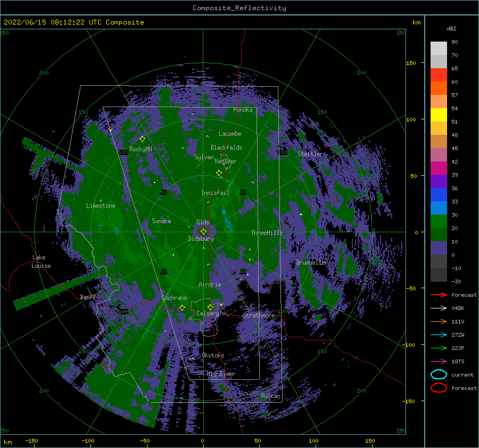Viewport: 479px width, 448px height.
Task: Click the RedDeer city label
Action: 226,161
